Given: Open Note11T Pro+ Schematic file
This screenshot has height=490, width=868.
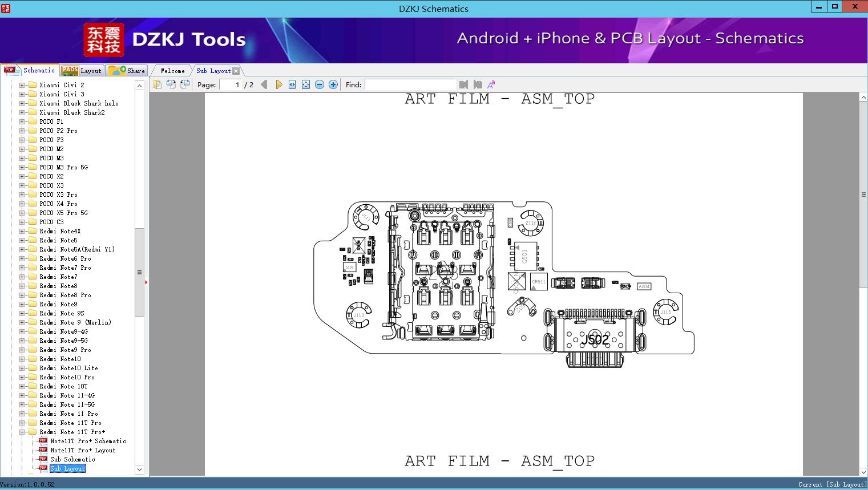Looking at the screenshot, I should [x=88, y=441].
